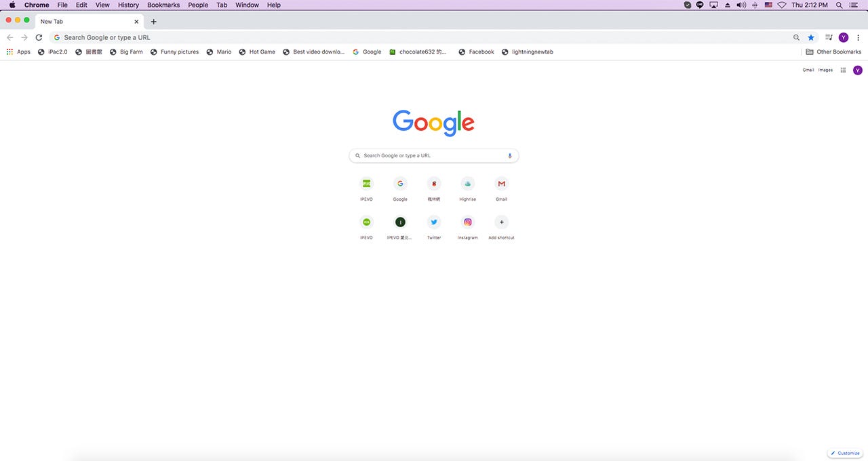Screen dimensions: 868x461
Task: Open the Window menu
Action: coord(247,5)
